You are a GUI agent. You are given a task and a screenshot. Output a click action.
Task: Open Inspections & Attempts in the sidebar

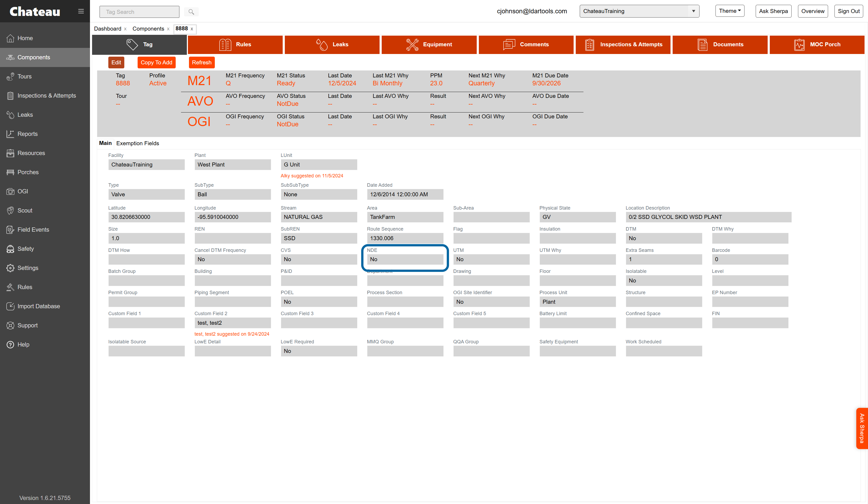[x=45, y=96]
